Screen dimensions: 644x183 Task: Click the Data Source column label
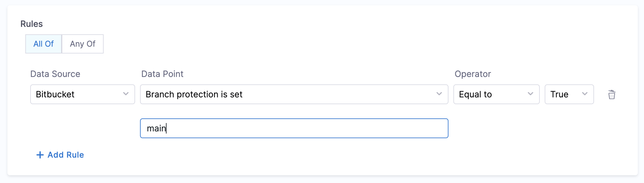[55, 74]
